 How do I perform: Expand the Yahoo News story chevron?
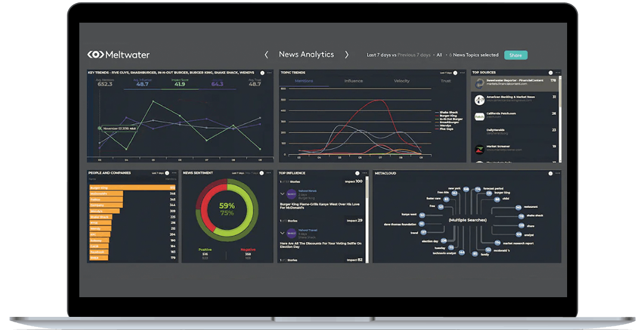[x=282, y=193]
